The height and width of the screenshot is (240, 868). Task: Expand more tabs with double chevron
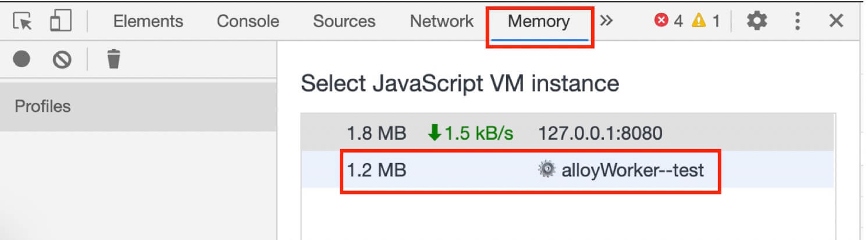pos(607,22)
